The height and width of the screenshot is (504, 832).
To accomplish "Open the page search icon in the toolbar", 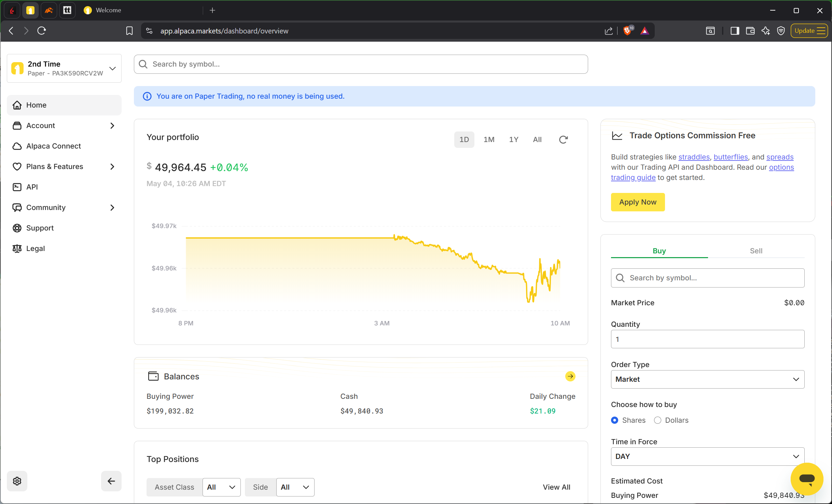I will click(710, 31).
